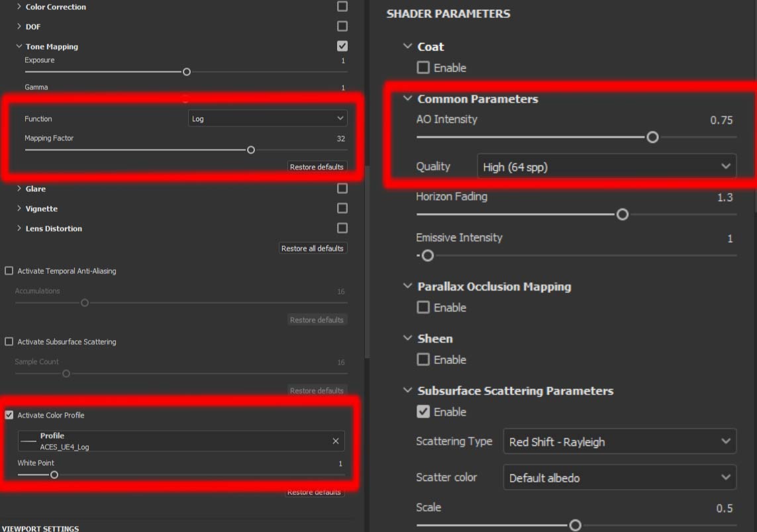The width and height of the screenshot is (757, 532).
Task: Enable Parallax Occlusion Mapping
Action: (x=423, y=307)
